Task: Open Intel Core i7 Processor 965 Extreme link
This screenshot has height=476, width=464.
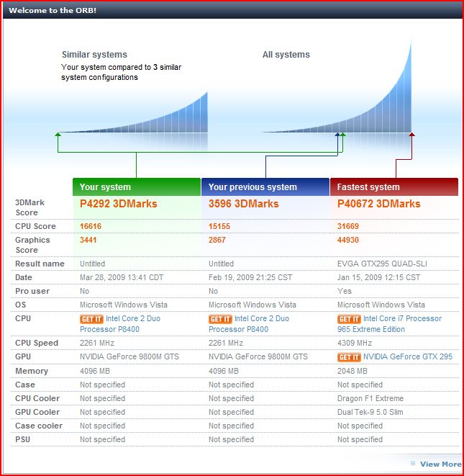Action: (390, 324)
